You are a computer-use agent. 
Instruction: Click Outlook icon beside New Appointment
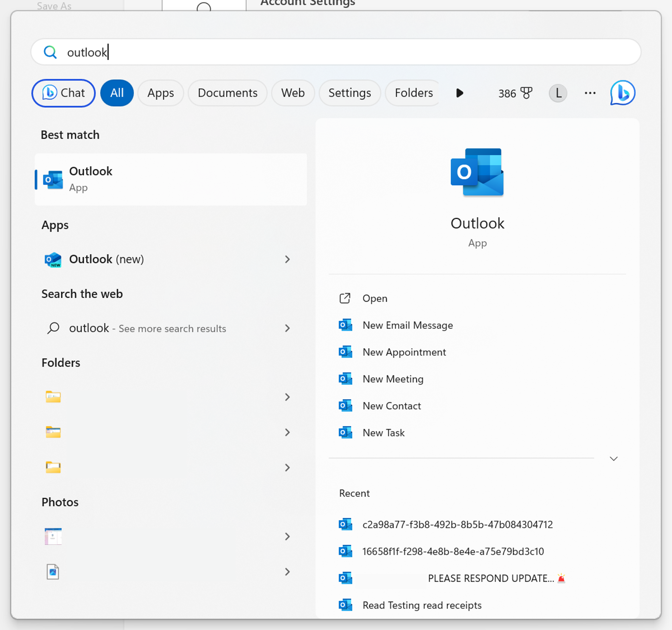(x=345, y=352)
